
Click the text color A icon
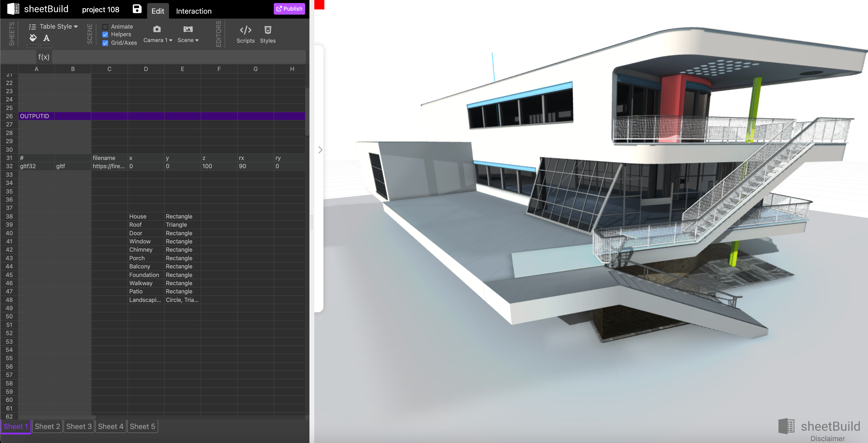[x=47, y=38]
